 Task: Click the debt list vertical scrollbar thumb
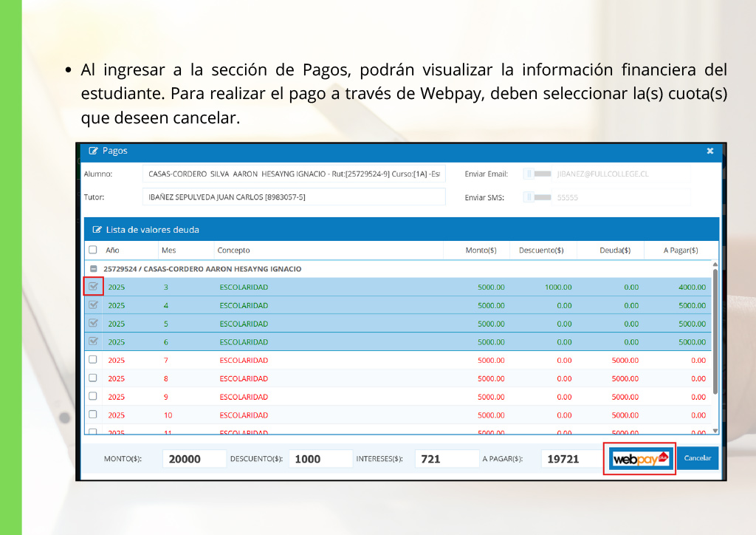[x=715, y=332]
